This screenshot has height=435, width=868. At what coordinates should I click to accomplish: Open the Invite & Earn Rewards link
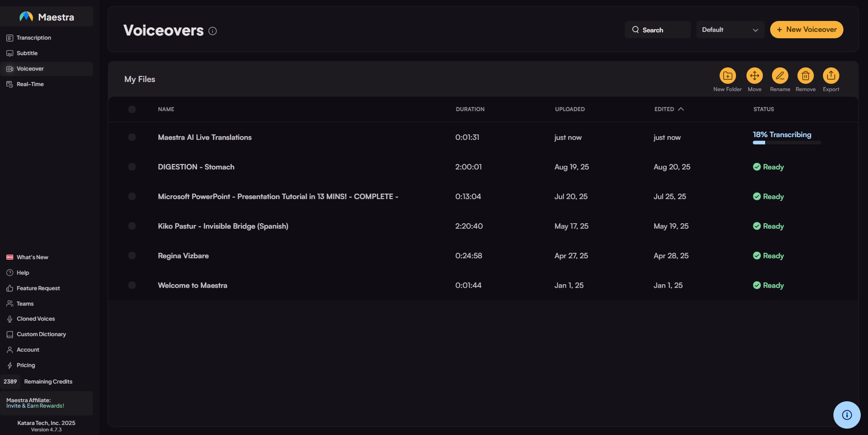35,406
